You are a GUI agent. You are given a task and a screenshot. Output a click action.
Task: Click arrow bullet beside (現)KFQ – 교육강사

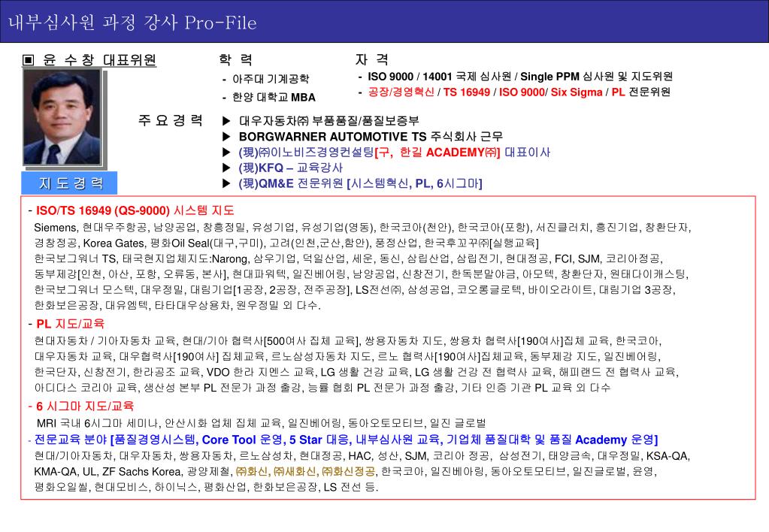point(226,168)
